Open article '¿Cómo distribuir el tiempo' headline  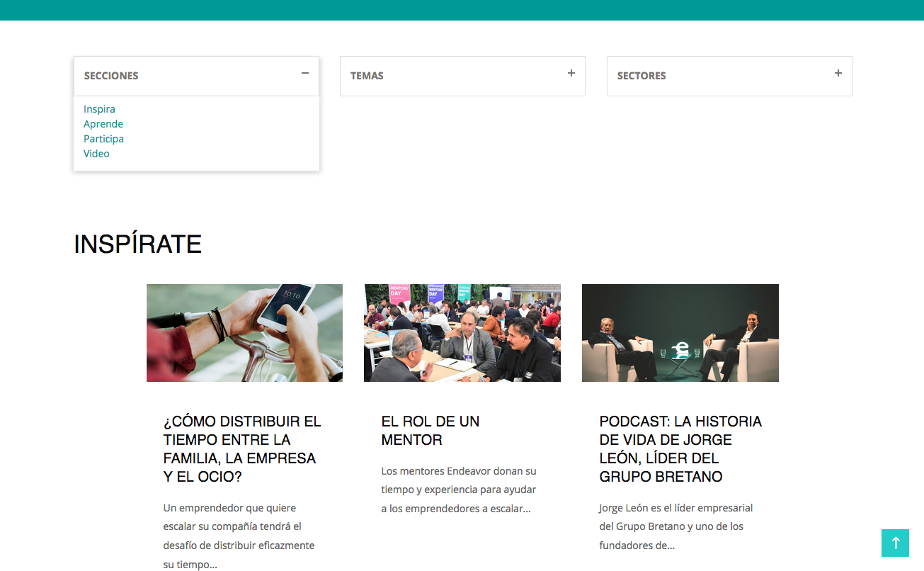[x=242, y=449]
